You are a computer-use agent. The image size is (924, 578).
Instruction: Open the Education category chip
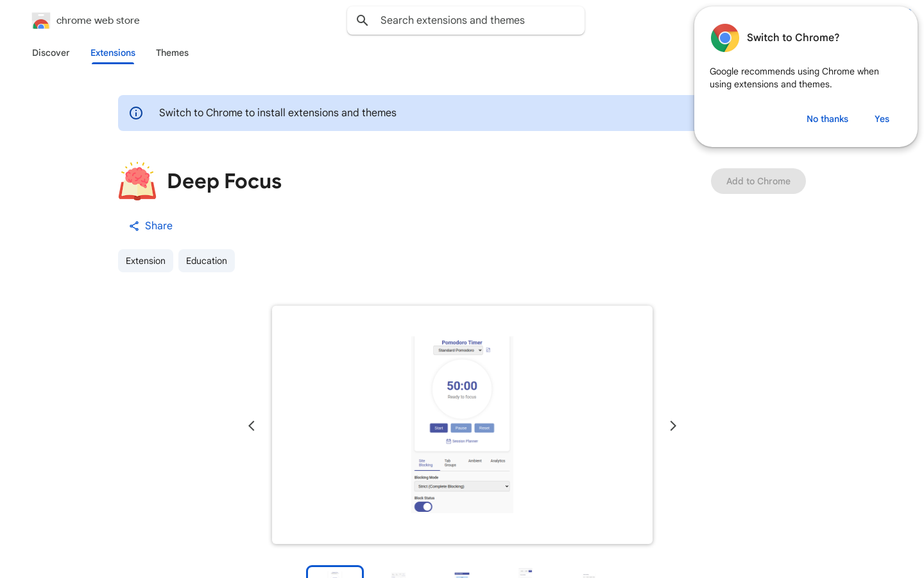pos(207,261)
